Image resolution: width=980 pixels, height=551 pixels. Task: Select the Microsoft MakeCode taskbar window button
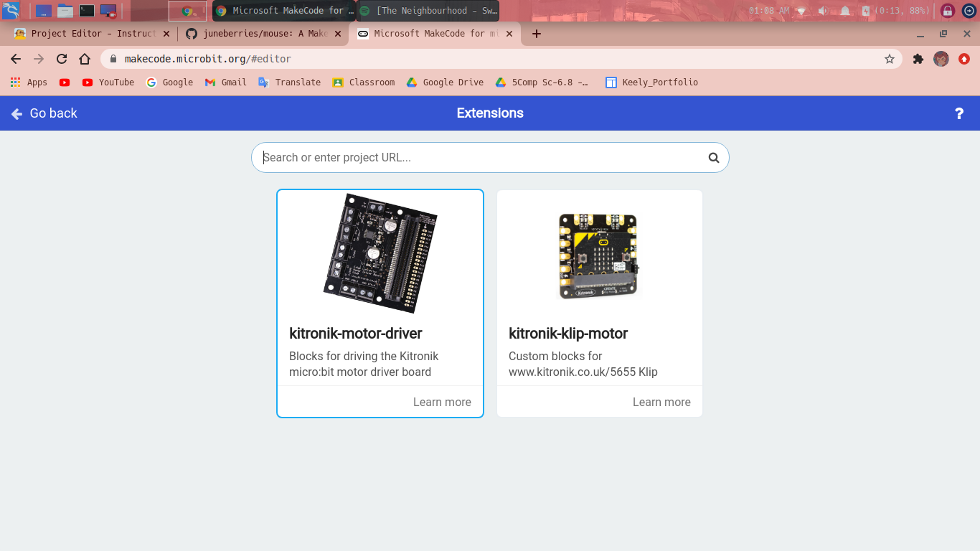pyautogui.click(x=284, y=11)
